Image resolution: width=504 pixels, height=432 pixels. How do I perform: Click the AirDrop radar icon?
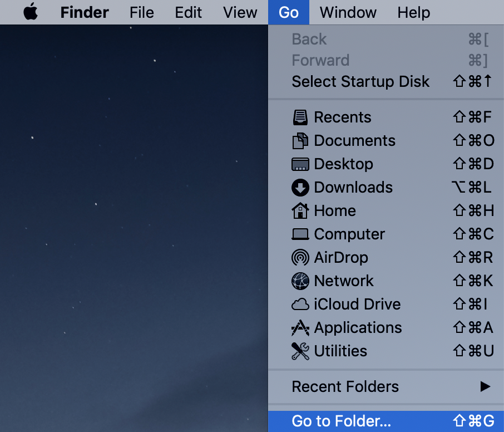pos(300,257)
